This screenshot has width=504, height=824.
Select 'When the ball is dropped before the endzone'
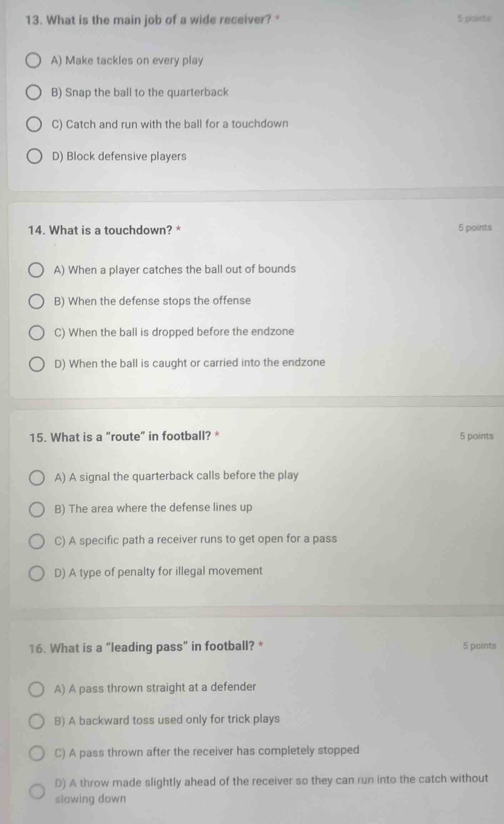pyautogui.click(x=36, y=333)
